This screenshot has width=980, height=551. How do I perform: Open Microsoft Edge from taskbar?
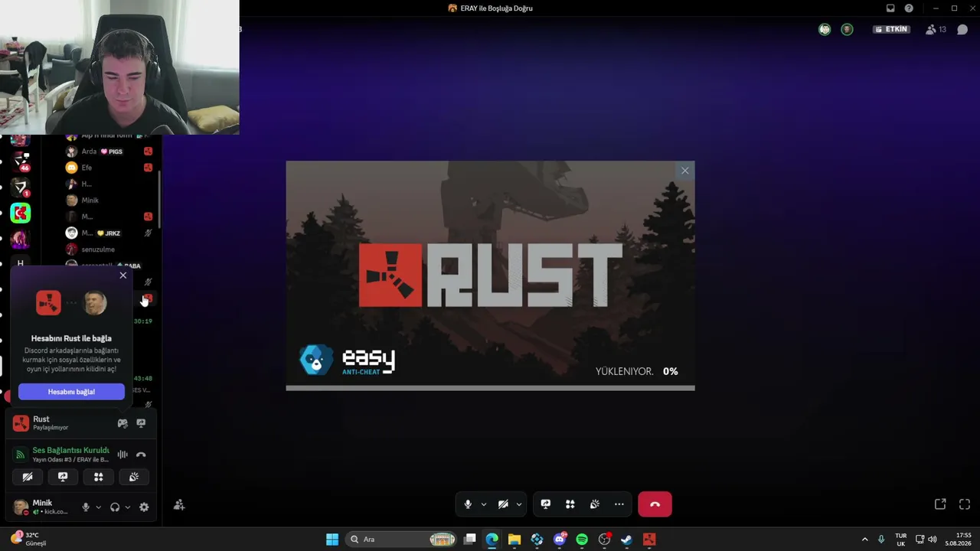pyautogui.click(x=492, y=540)
